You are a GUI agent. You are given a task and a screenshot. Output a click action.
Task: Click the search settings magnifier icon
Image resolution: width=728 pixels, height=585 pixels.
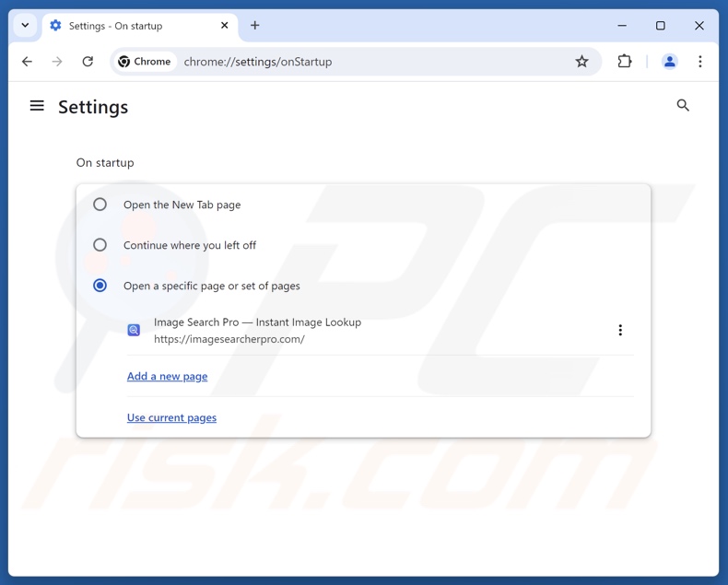click(x=683, y=106)
